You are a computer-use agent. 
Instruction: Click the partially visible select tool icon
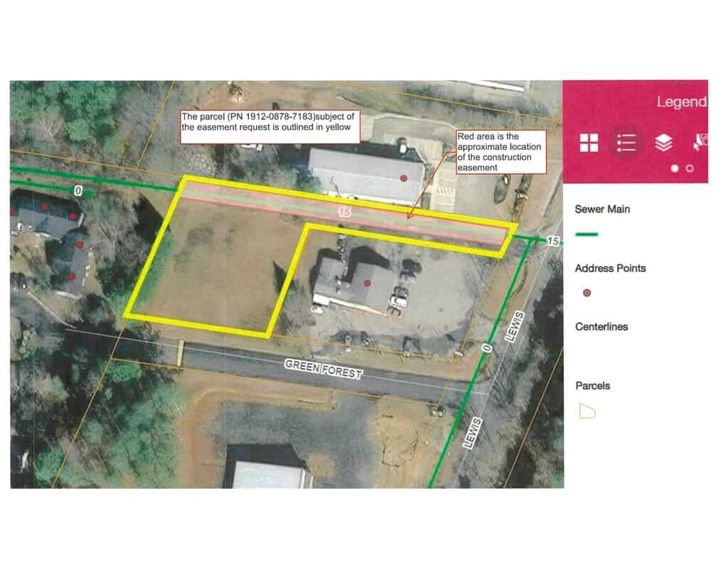(x=700, y=143)
